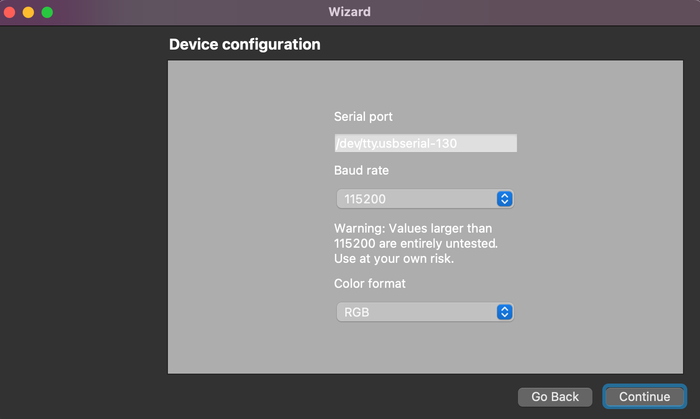
Task: Open the Baud rate dropdown showing 115200
Action: coord(424,199)
